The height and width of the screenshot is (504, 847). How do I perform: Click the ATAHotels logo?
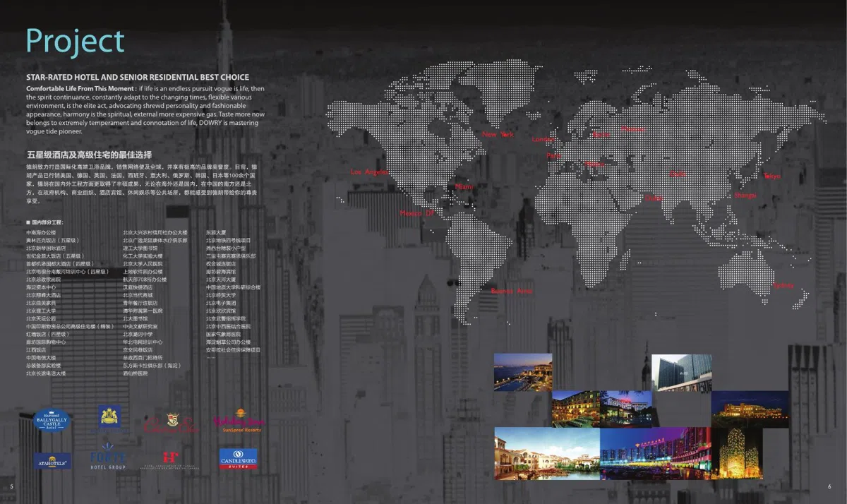(x=52, y=461)
